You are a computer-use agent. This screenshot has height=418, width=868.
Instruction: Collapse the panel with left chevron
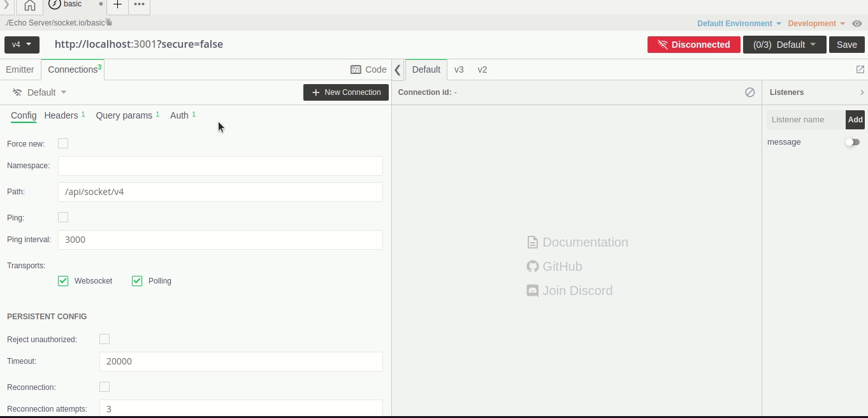pyautogui.click(x=398, y=70)
